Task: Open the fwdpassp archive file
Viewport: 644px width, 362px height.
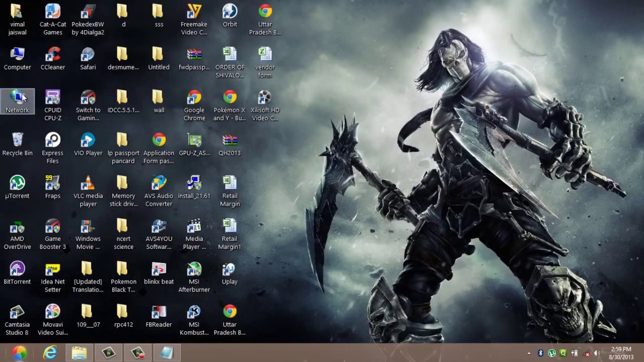Action: click(194, 59)
